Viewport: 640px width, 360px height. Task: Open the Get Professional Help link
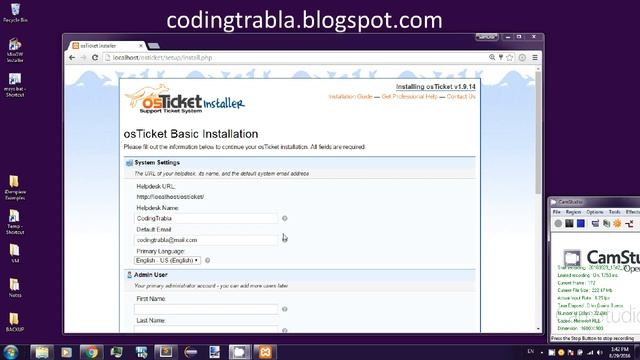click(409, 97)
